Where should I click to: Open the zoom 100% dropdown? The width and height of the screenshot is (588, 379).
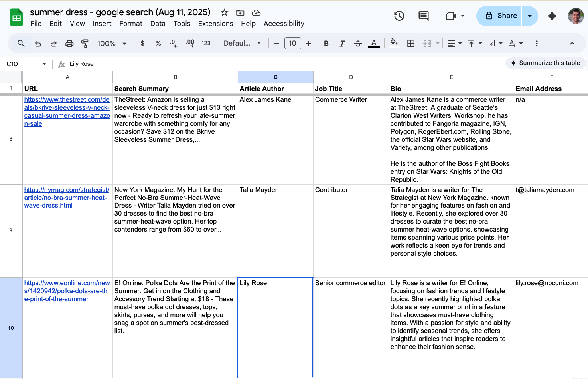click(x=112, y=44)
